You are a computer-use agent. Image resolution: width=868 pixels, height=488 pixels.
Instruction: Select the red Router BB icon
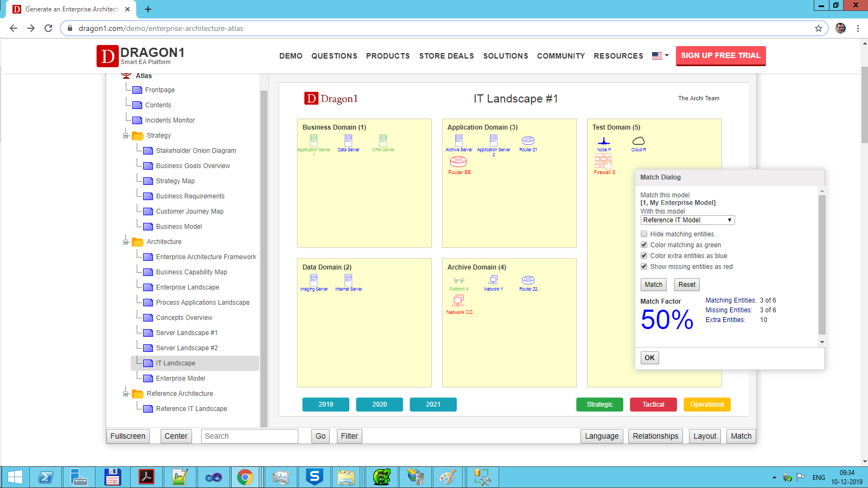click(458, 162)
